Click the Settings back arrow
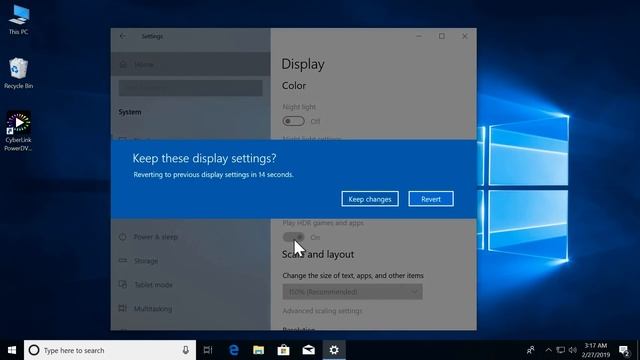This screenshot has height=360, width=640. pos(122,36)
